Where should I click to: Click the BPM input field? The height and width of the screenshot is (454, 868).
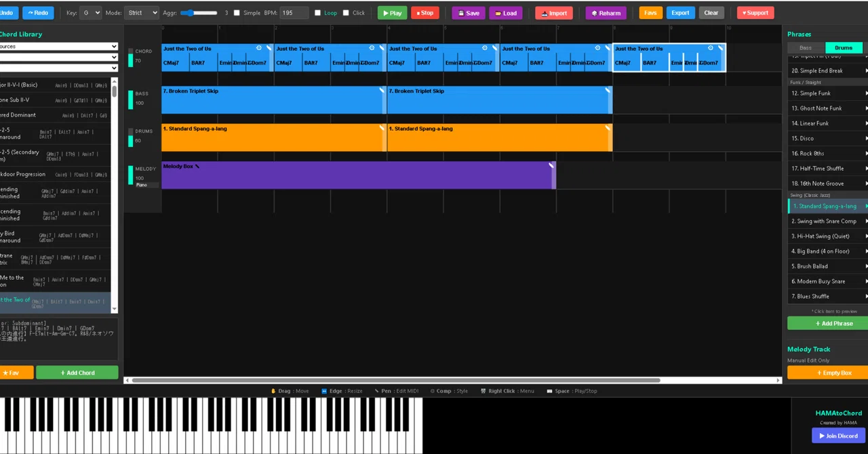[x=294, y=13]
